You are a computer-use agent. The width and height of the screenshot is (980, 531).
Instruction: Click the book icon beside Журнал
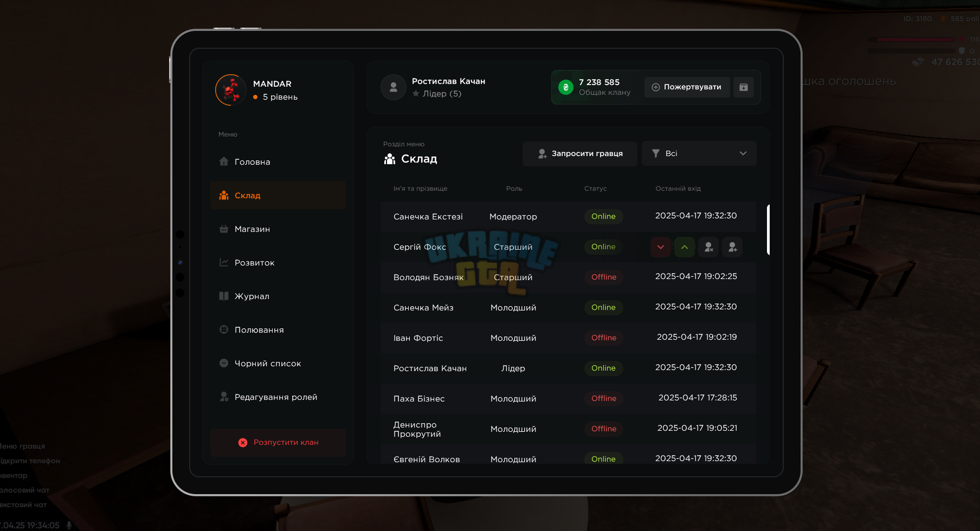click(224, 296)
